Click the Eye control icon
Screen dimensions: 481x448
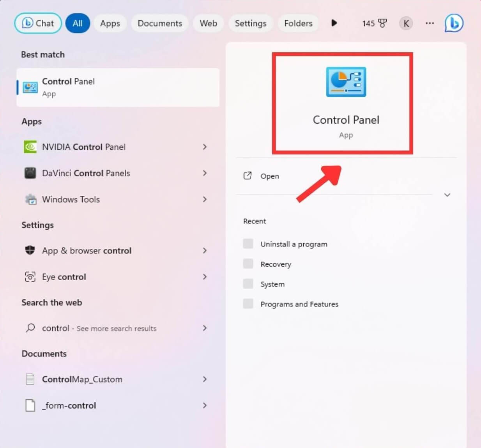30,277
